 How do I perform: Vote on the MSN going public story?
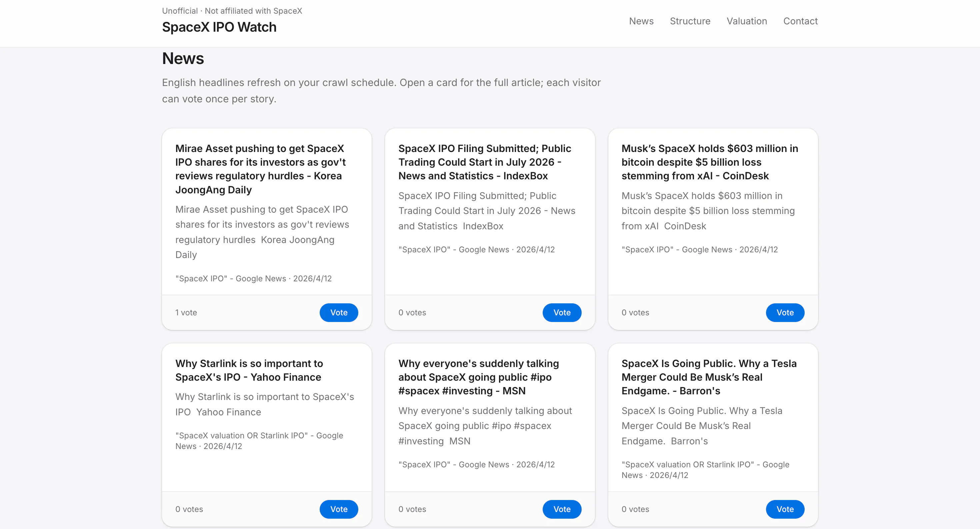(x=562, y=509)
